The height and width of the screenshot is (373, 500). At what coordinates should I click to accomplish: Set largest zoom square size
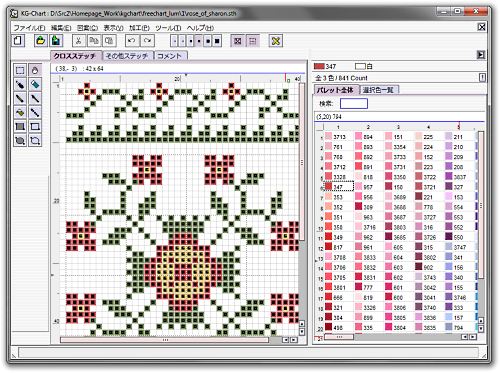(217, 41)
